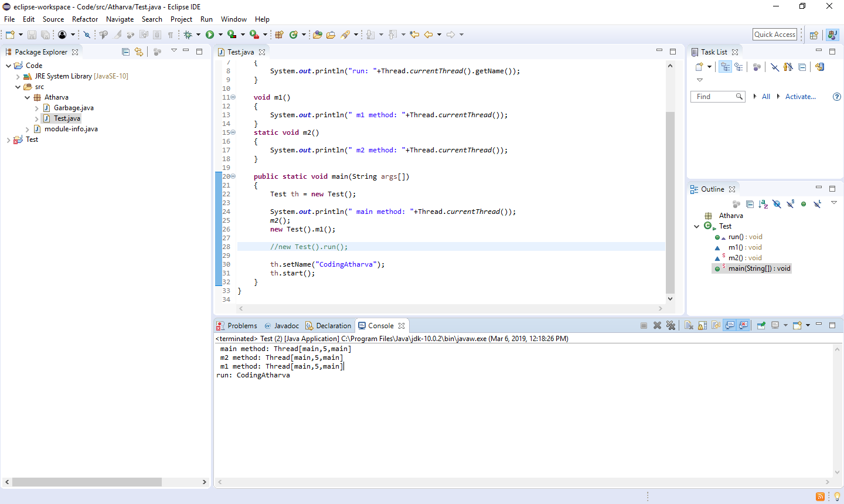
Task: Run the application with green Run icon
Action: coord(210,34)
